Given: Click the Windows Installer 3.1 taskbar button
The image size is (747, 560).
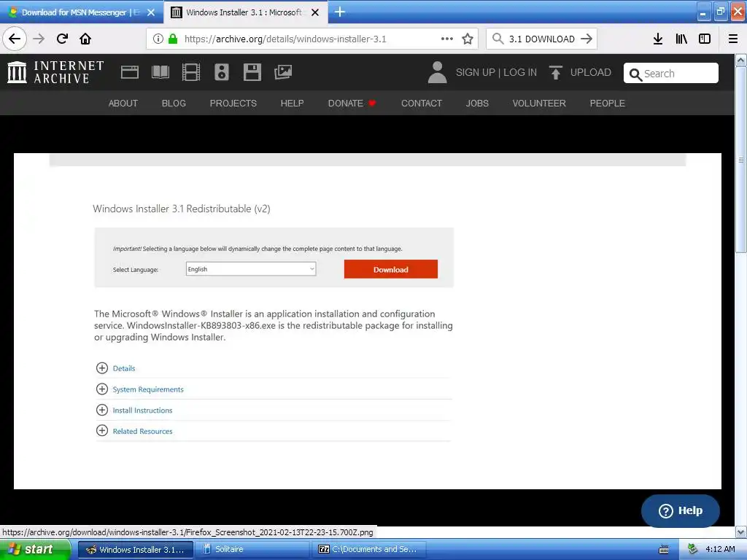Looking at the screenshot, I should tap(135, 550).
